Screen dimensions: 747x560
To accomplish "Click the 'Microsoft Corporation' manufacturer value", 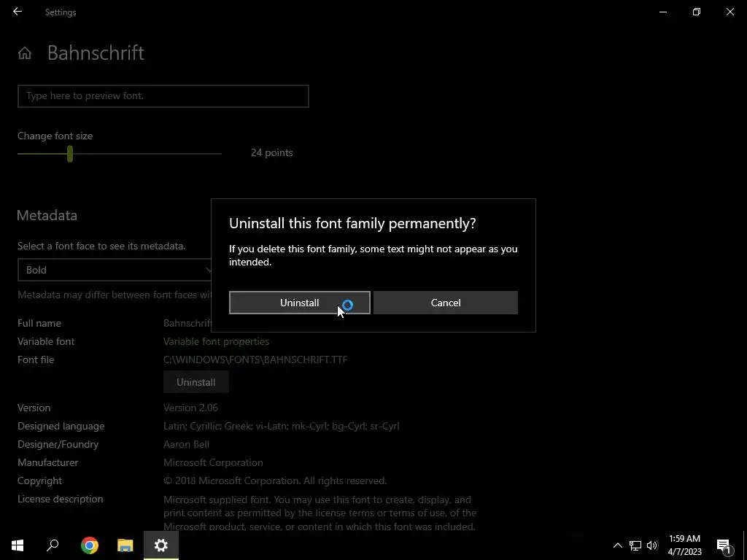I will (x=213, y=462).
